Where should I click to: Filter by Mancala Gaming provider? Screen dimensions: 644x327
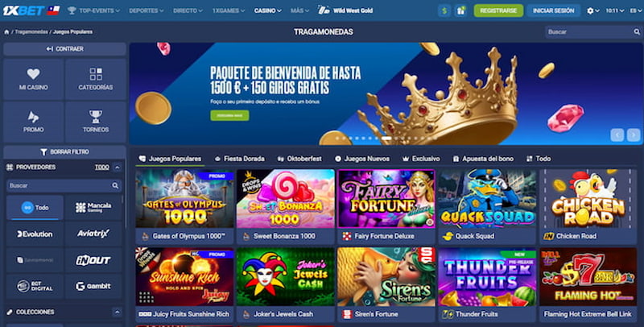pyautogui.click(x=93, y=208)
